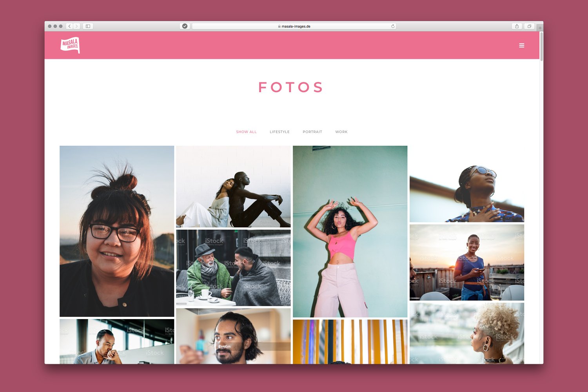The width and height of the screenshot is (588, 392).
Task: Click the checkmark extension icon
Action: pos(185,26)
